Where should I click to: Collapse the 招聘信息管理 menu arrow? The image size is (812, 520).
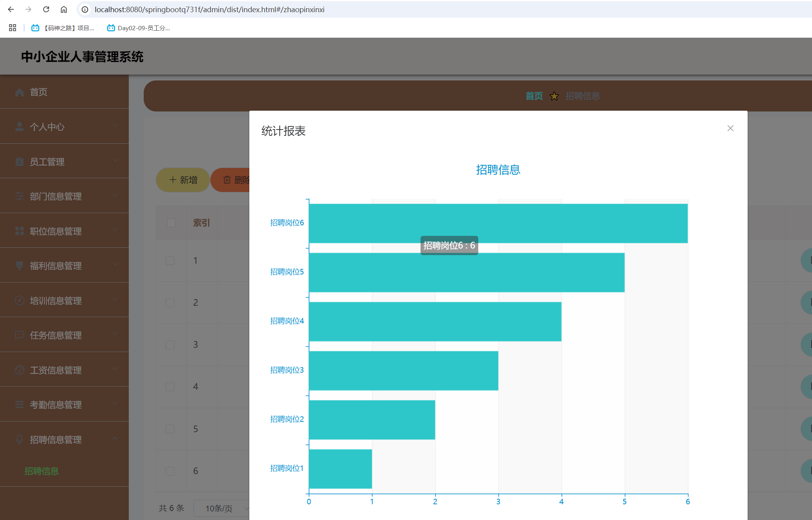coord(115,438)
